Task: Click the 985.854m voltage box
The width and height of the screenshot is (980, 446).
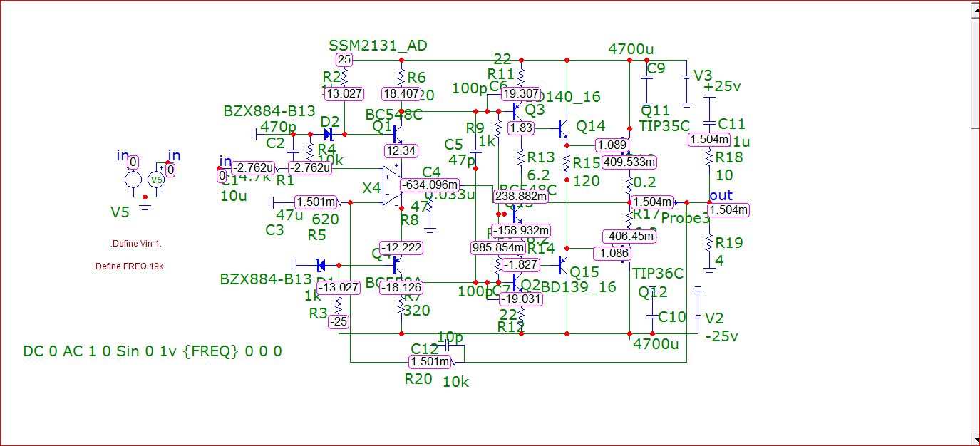Action: point(499,247)
